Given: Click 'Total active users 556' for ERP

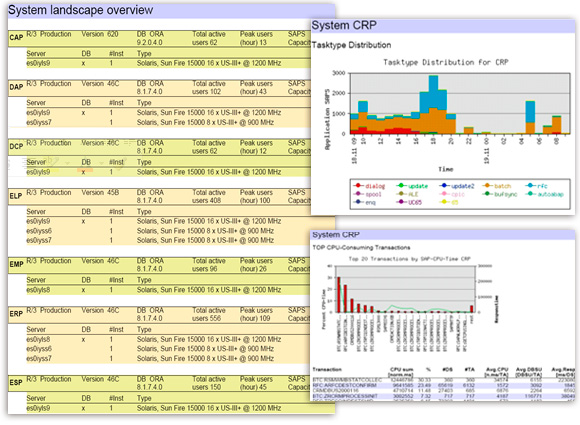Looking at the screenshot, I should [x=209, y=314].
